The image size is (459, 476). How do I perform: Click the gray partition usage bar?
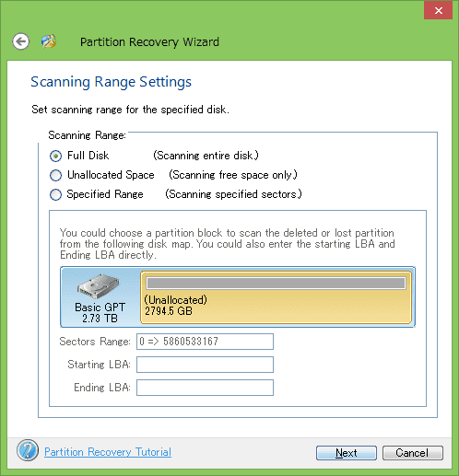pos(276,283)
